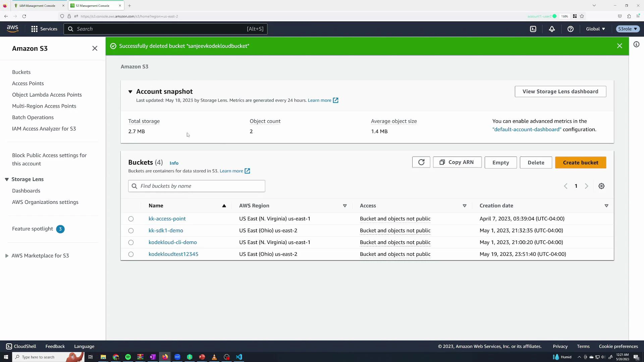Launch Visual Studio Code from the taskbar
Screen dimensions: 644x362
click(239, 357)
